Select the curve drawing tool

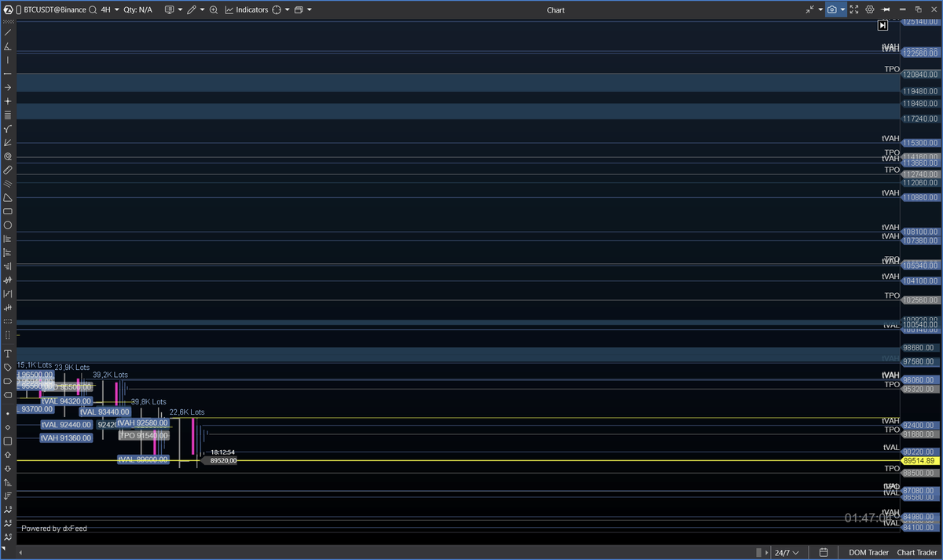(8, 129)
